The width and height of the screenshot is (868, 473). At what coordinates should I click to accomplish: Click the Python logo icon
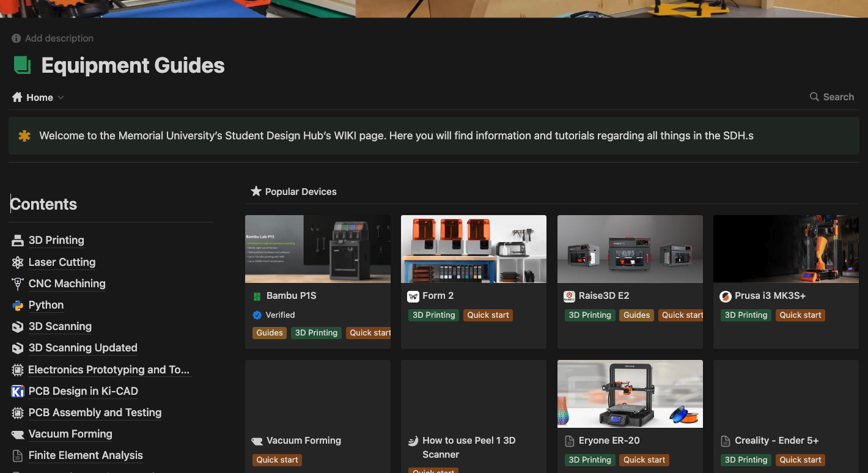pyautogui.click(x=18, y=305)
